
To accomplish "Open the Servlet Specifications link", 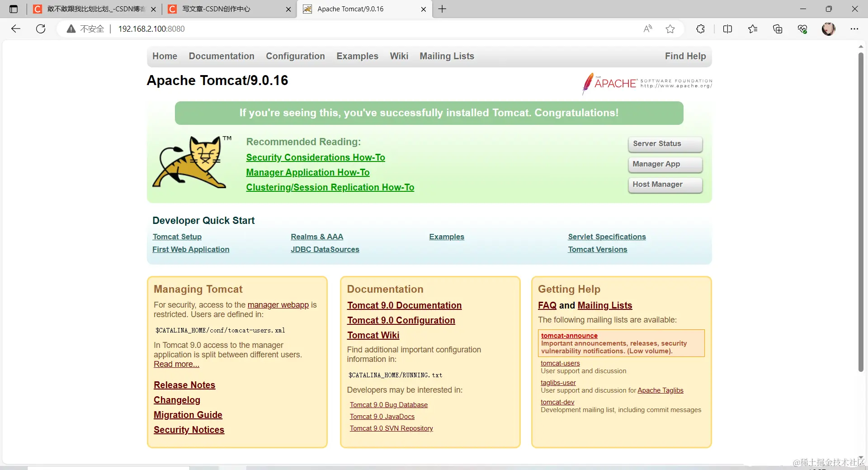I will (607, 237).
